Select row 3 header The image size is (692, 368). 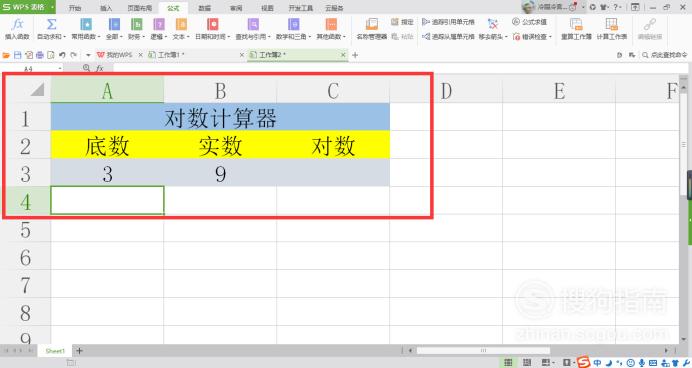(x=26, y=174)
